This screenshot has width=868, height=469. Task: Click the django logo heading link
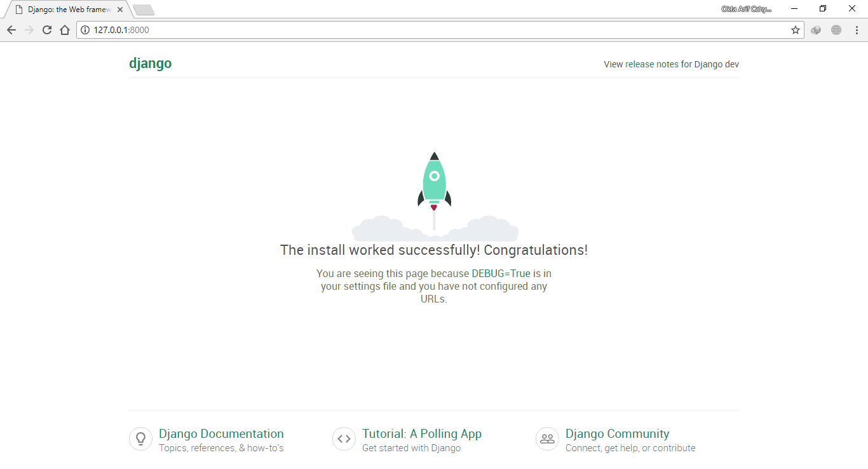pyautogui.click(x=150, y=64)
